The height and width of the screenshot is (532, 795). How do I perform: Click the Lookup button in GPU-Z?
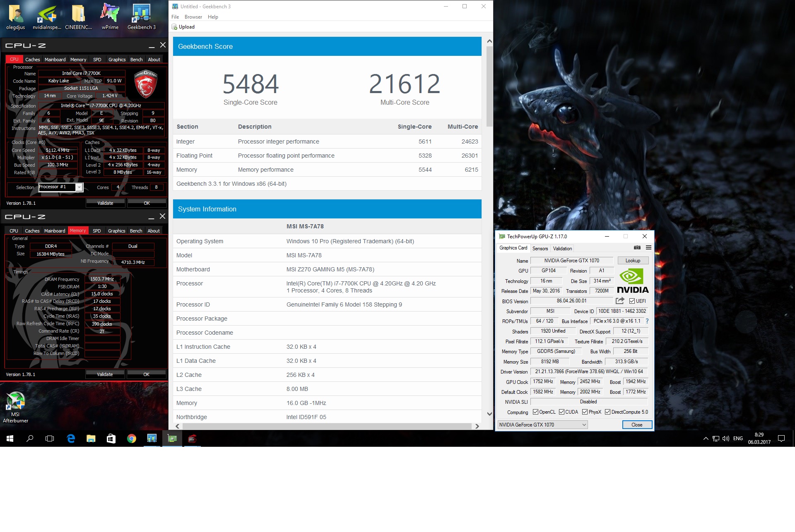pyautogui.click(x=633, y=261)
